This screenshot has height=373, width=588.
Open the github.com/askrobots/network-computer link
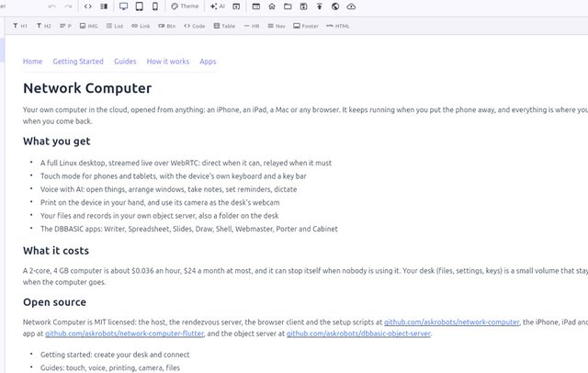tap(452, 322)
